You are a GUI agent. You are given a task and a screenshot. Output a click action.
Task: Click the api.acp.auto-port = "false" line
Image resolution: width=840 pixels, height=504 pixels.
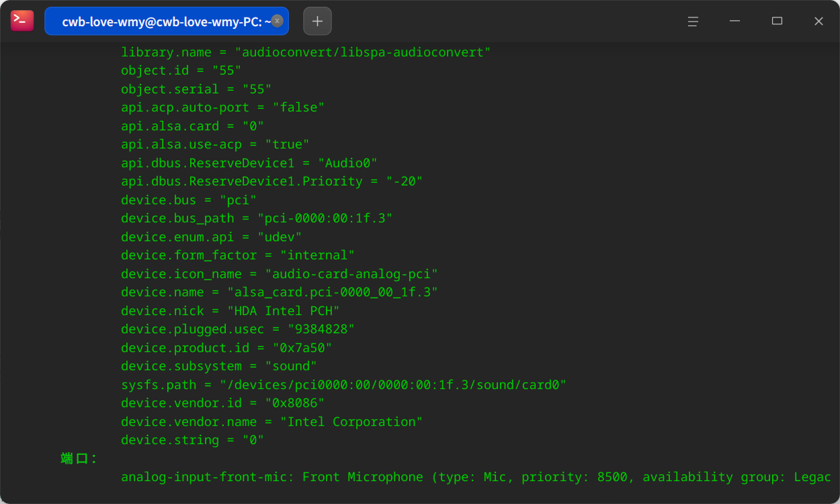coord(222,108)
